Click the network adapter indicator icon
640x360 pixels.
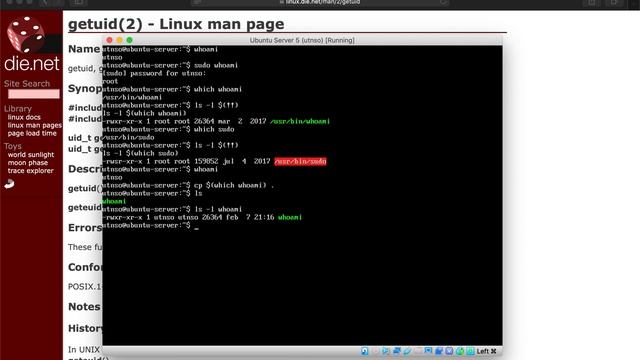[x=397, y=351]
